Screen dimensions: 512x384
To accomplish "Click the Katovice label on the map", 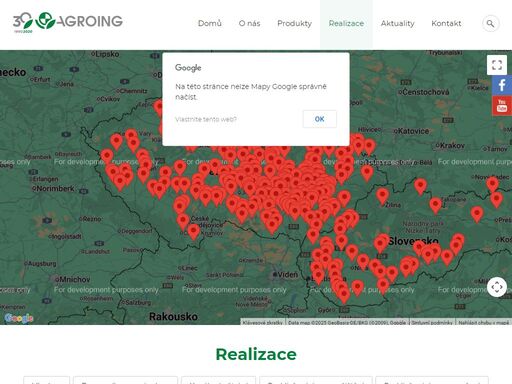I will click(x=413, y=131).
